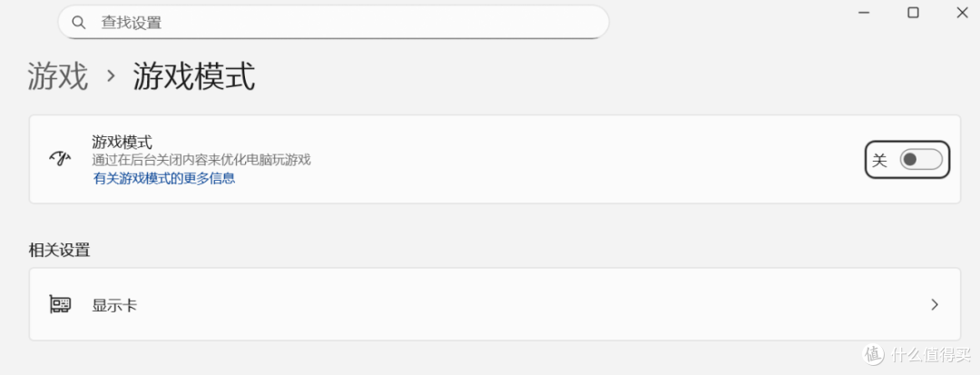The image size is (980, 375).
Task: Click the breadcrumb chevron after 游戏
Action: point(112,76)
